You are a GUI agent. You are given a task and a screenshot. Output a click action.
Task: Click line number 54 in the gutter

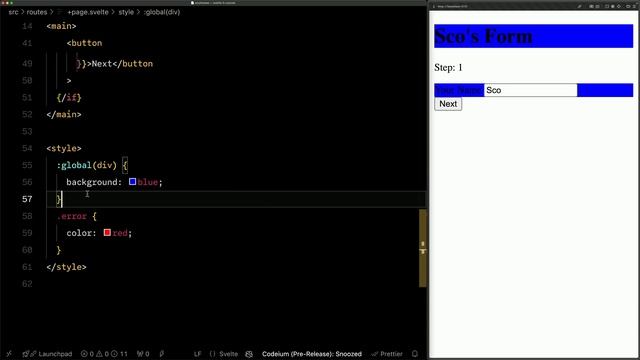pos(27,148)
